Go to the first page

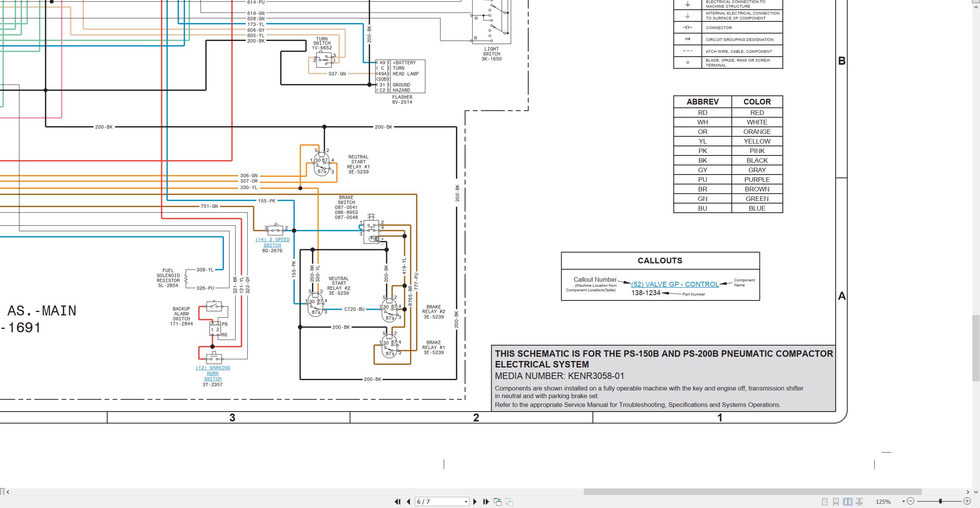click(x=398, y=501)
